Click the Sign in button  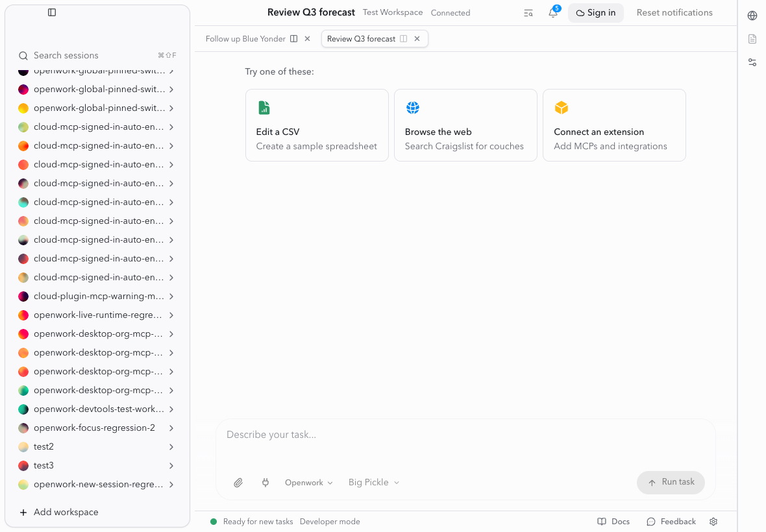(595, 13)
